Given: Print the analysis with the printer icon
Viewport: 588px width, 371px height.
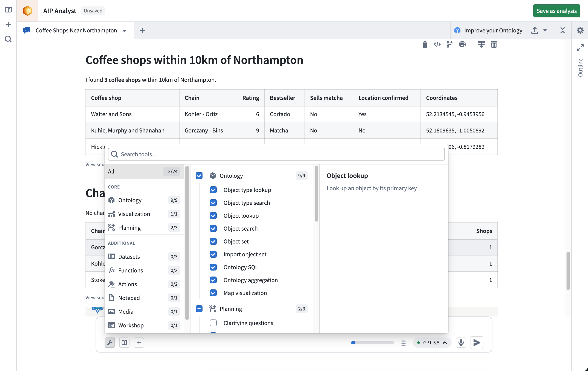Looking at the screenshot, I should (462, 44).
